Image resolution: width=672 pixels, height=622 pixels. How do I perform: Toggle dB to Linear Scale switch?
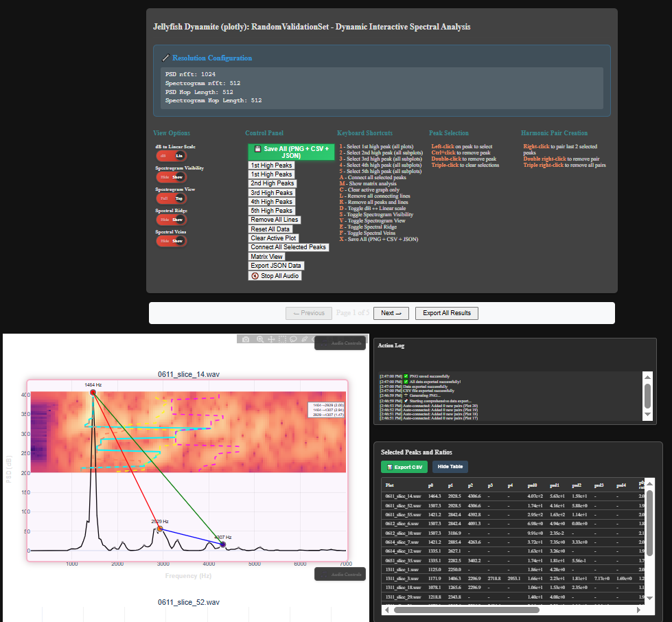click(x=171, y=156)
